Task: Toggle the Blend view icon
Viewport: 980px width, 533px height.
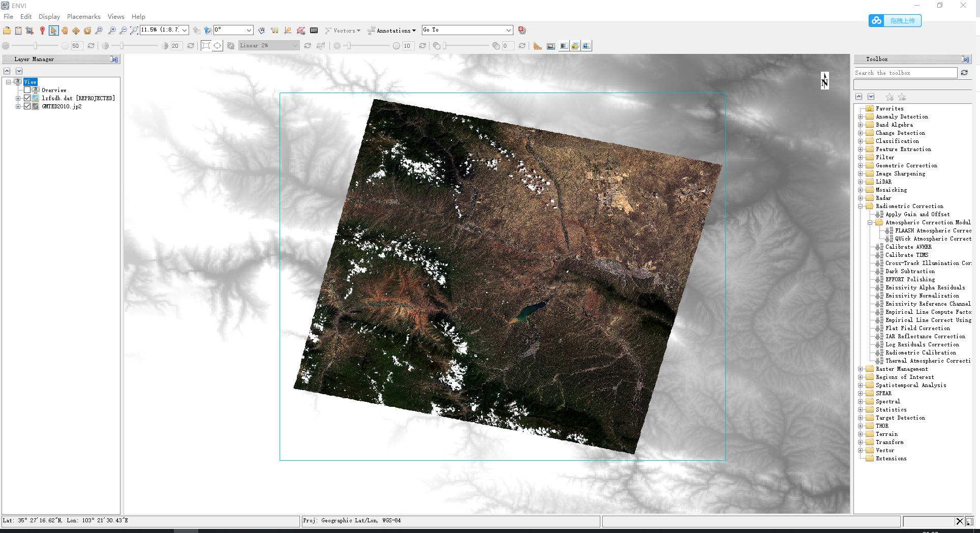Action: (x=564, y=46)
